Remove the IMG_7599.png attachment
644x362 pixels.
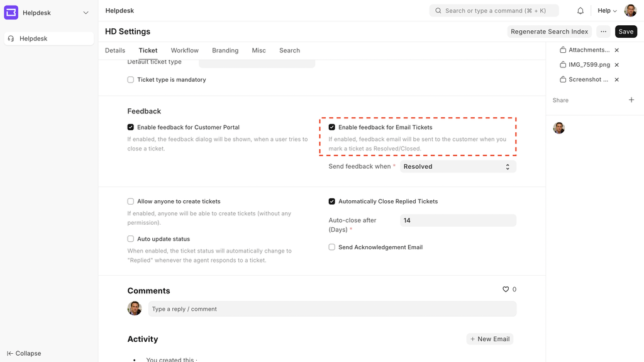pyautogui.click(x=616, y=65)
